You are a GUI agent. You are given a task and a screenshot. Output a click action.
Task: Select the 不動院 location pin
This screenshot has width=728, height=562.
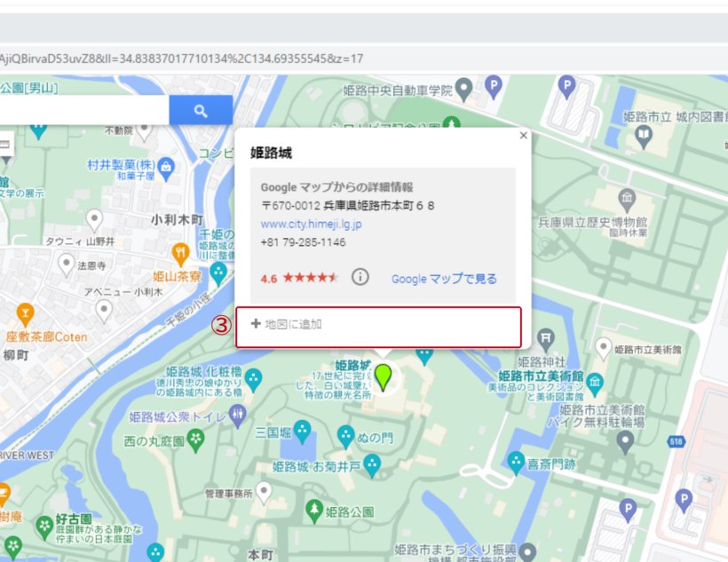(145, 131)
